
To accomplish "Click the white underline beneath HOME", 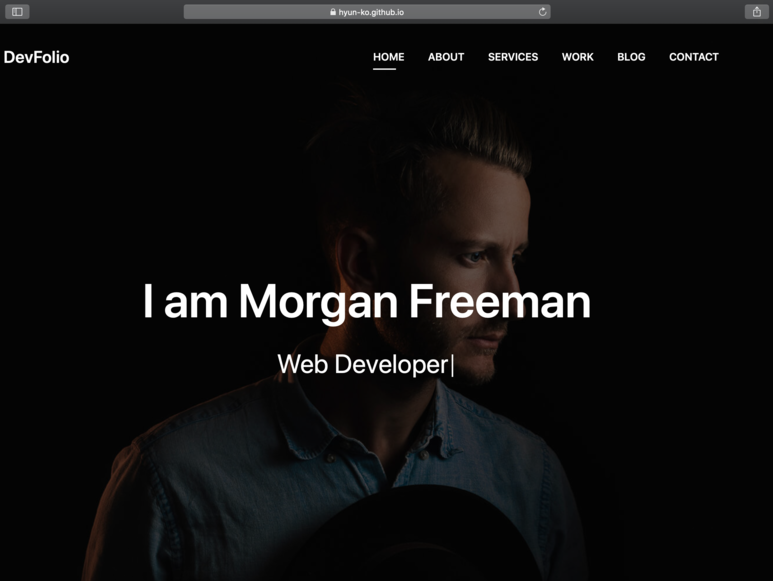I will (x=385, y=69).
